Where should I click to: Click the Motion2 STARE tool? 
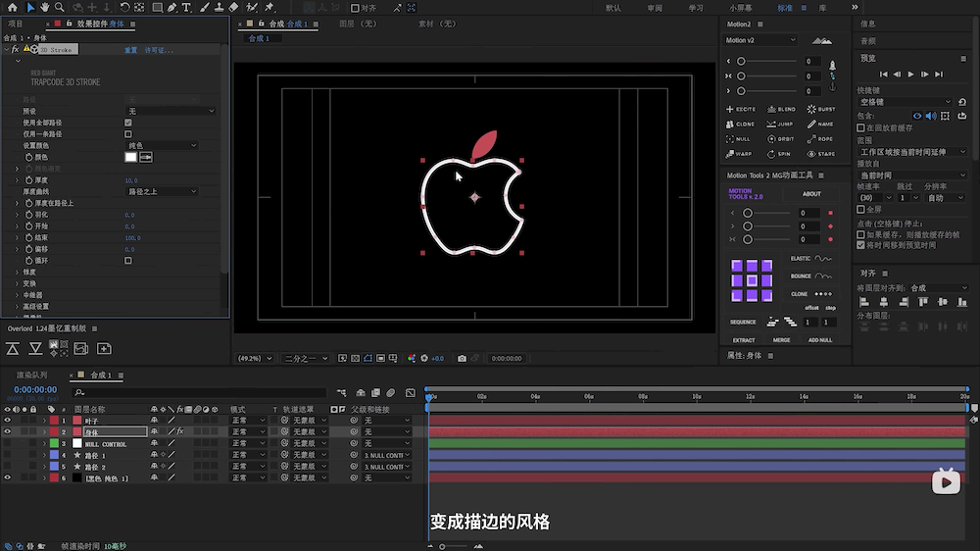pyautogui.click(x=821, y=154)
